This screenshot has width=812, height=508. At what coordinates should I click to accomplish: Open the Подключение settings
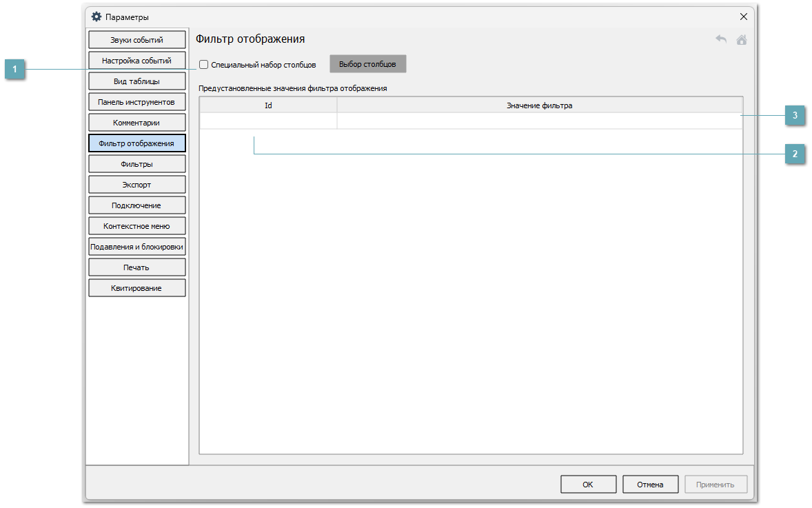[136, 205]
